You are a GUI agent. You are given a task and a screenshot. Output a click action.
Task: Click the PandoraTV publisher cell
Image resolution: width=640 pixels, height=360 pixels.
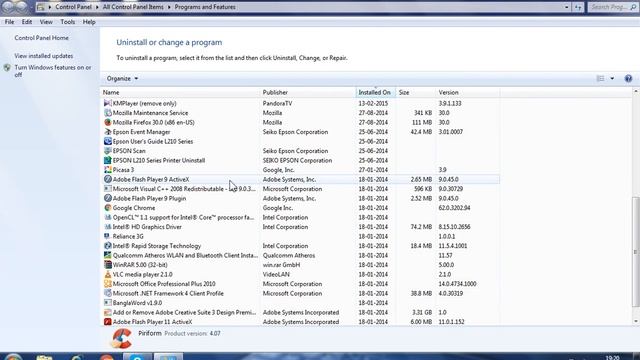point(277,103)
